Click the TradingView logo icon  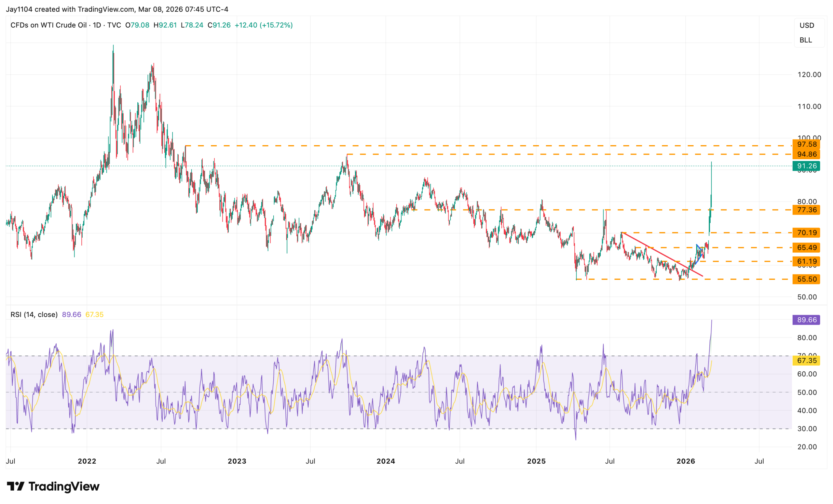pyautogui.click(x=16, y=486)
